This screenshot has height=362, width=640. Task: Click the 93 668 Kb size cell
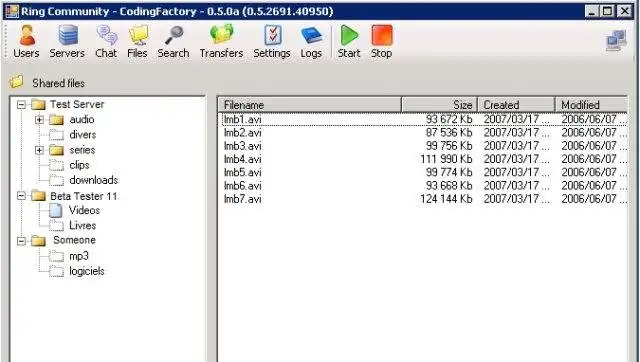(x=449, y=186)
